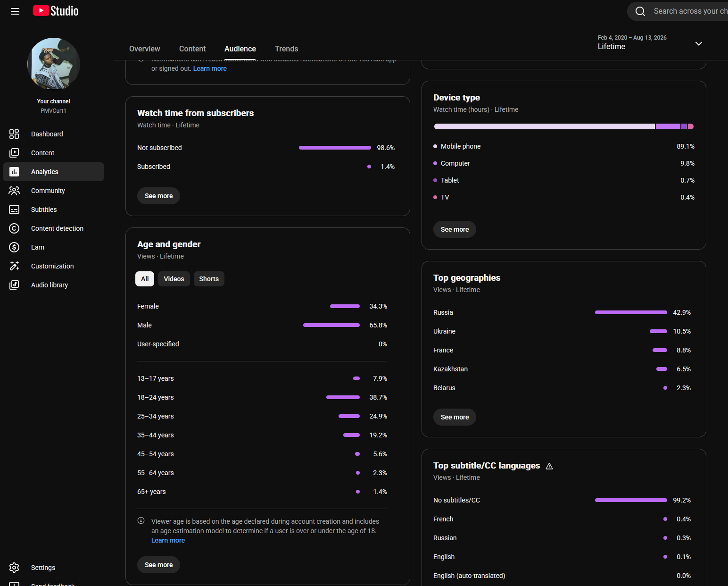Click the Tablet device row label
This screenshot has width=728, height=586.
click(x=450, y=180)
